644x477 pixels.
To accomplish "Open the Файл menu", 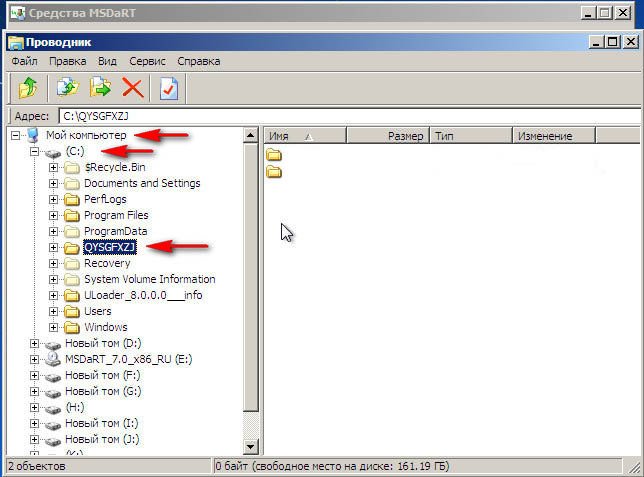I will pos(24,61).
